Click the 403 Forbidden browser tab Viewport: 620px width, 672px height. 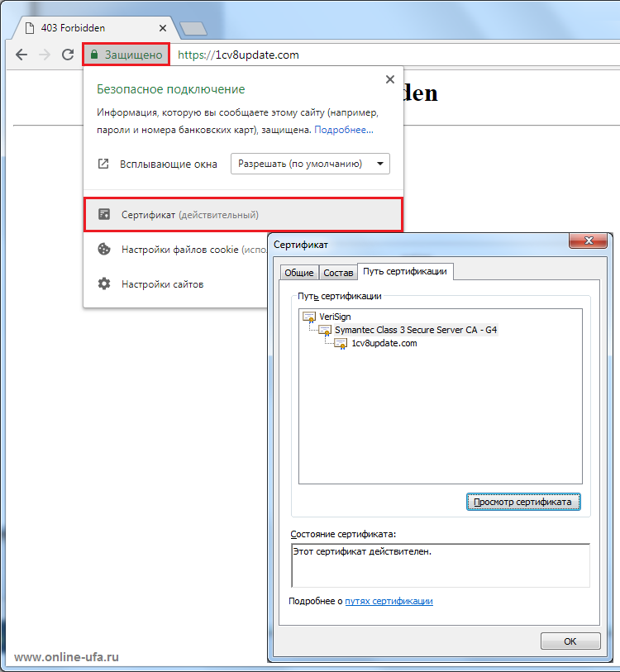pyautogui.click(x=96, y=28)
